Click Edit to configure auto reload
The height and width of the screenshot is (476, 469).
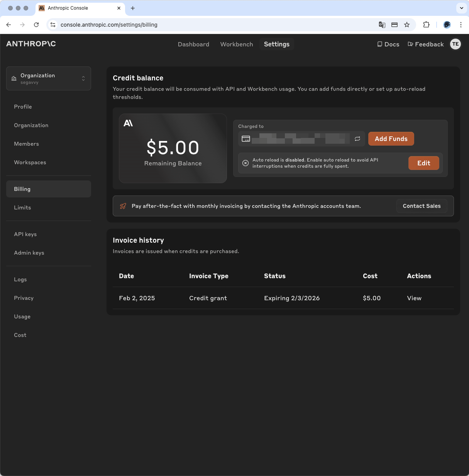click(424, 163)
